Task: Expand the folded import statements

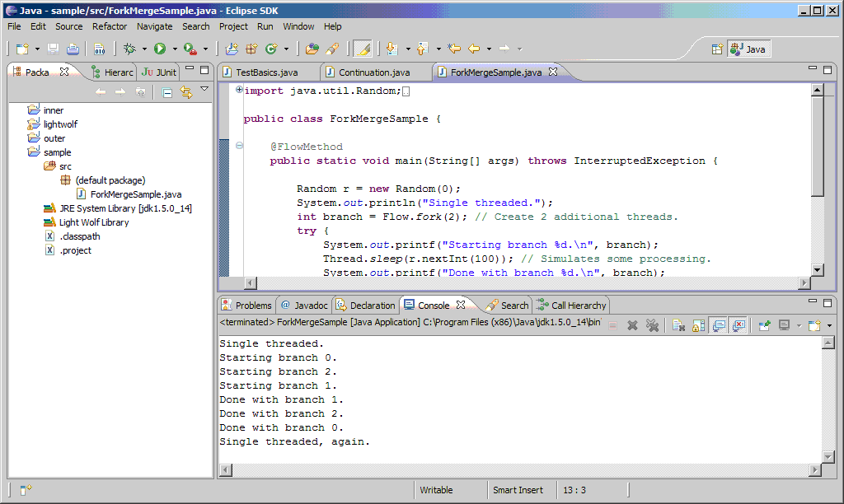Action: point(239,91)
